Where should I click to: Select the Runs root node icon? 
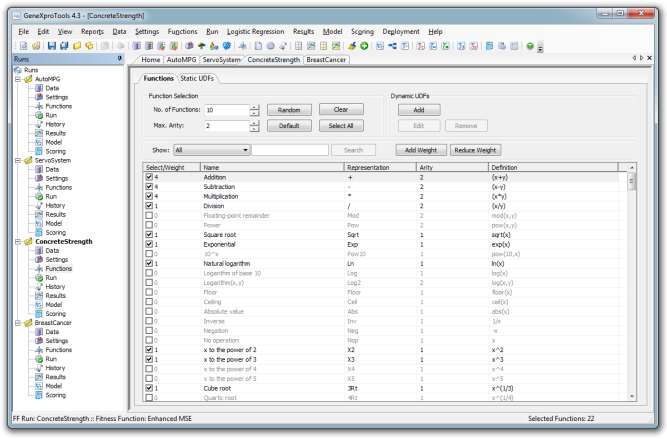(x=18, y=70)
